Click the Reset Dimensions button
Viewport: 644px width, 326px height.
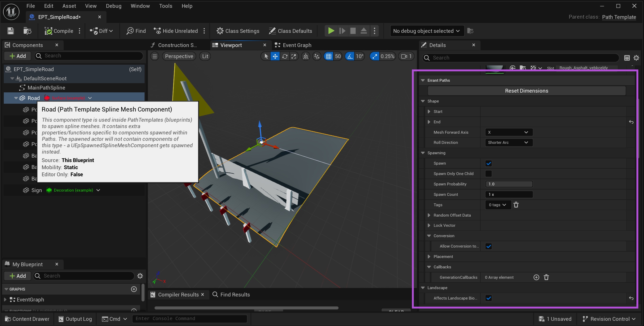click(x=526, y=91)
